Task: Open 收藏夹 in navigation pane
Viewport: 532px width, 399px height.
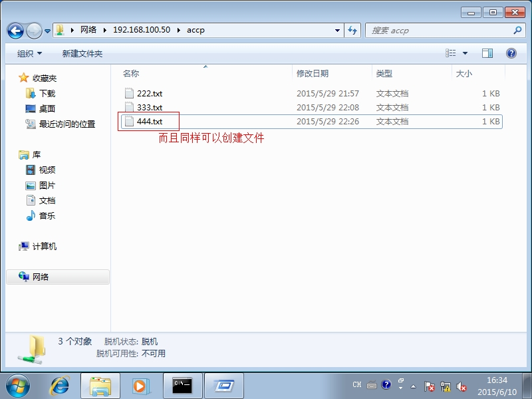Action: (45, 78)
